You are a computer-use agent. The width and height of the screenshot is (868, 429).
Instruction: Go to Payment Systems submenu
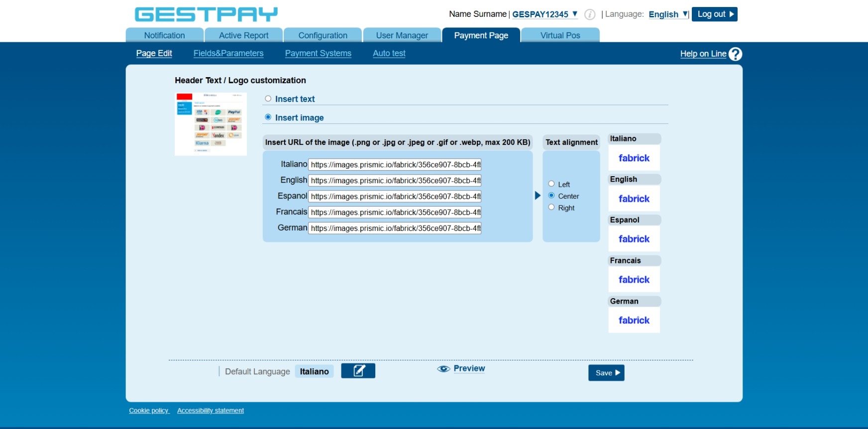coord(318,53)
